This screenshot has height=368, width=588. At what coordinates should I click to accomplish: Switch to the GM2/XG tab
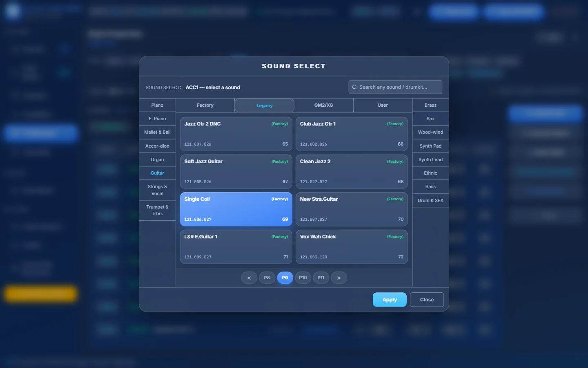323,105
